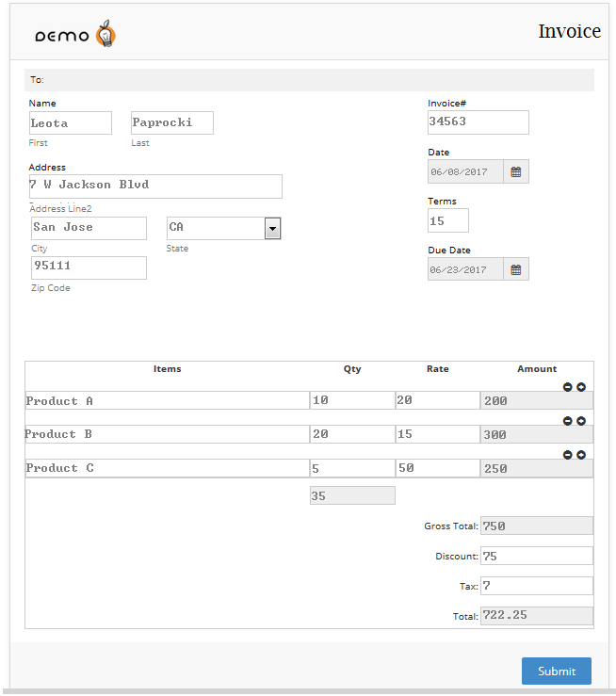Screen dimensions: 616x696
Task: Click the Discount field showing 75
Action: coord(536,556)
